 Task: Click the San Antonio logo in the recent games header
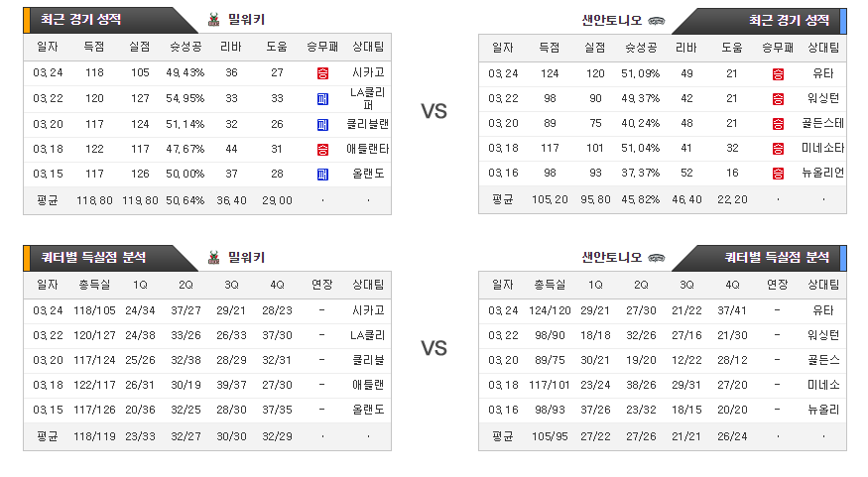coord(656,21)
